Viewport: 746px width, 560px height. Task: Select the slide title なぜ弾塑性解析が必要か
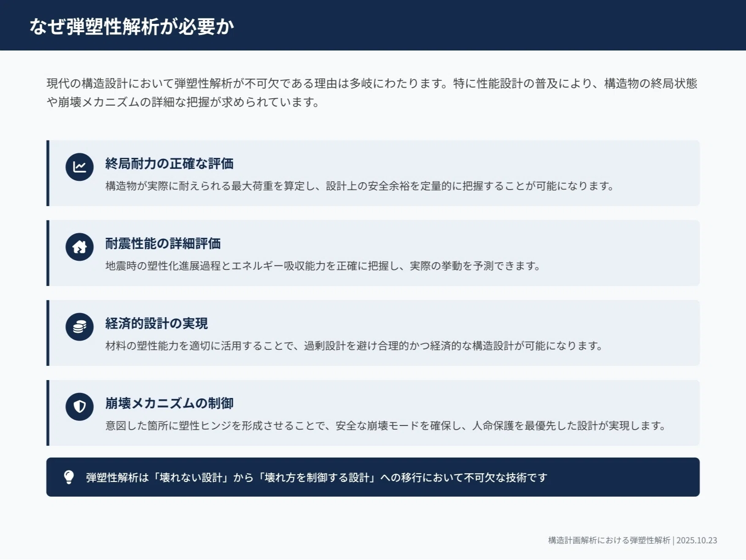click(x=132, y=26)
